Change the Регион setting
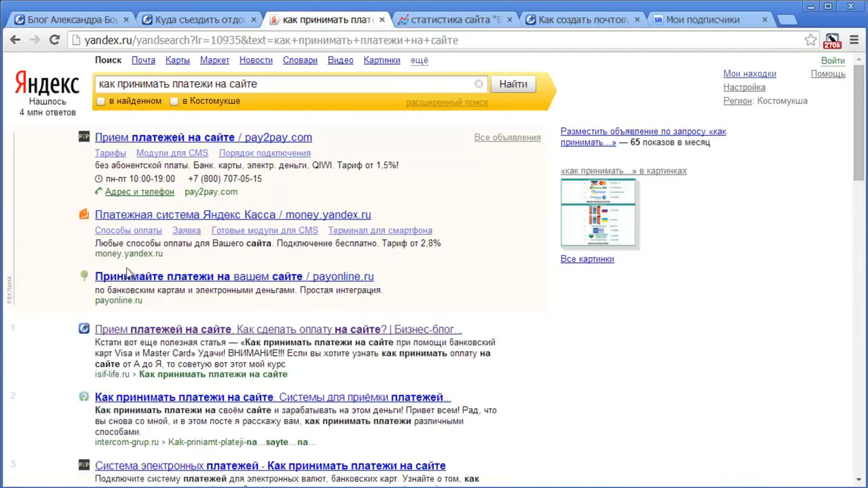This screenshot has height=488, width=868. [x=738, y=101]
